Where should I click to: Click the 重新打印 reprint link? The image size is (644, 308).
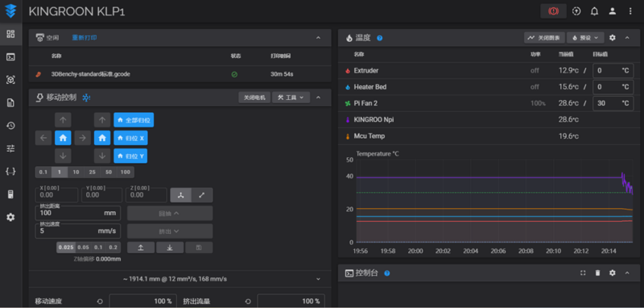click(x=85, y=38)
